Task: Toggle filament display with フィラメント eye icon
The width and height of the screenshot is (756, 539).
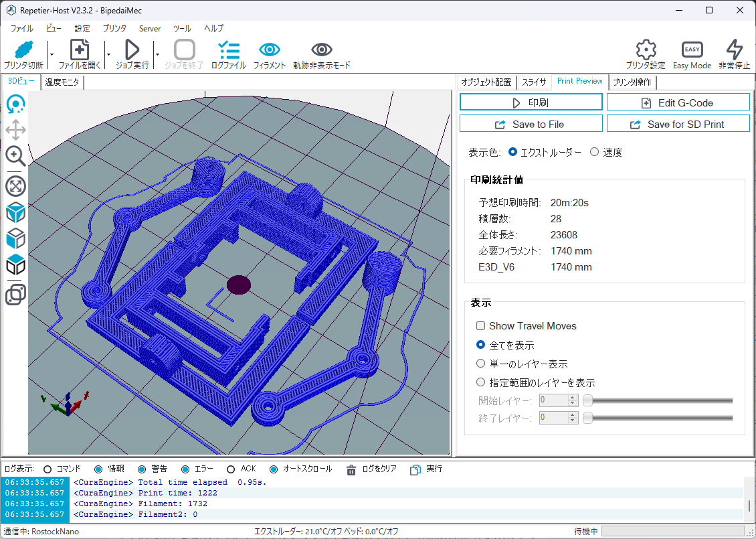Action: [270, 50]
